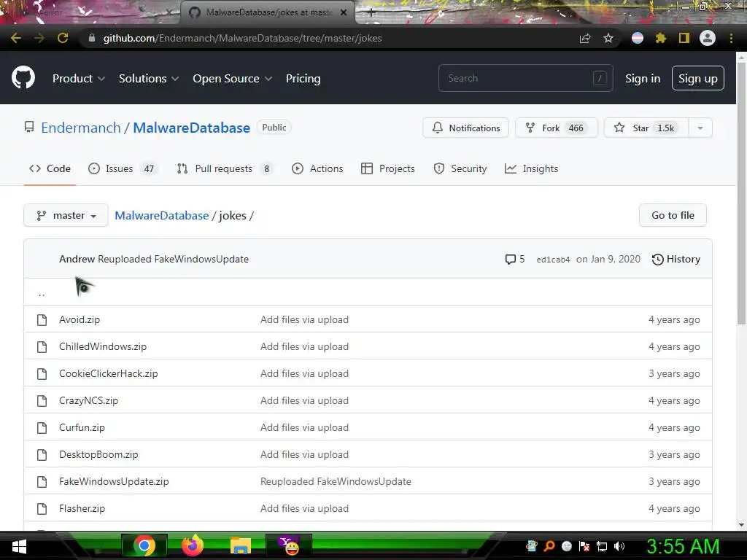
Task: Bookmark this page with the star icon
Action: tap(608, 38)
